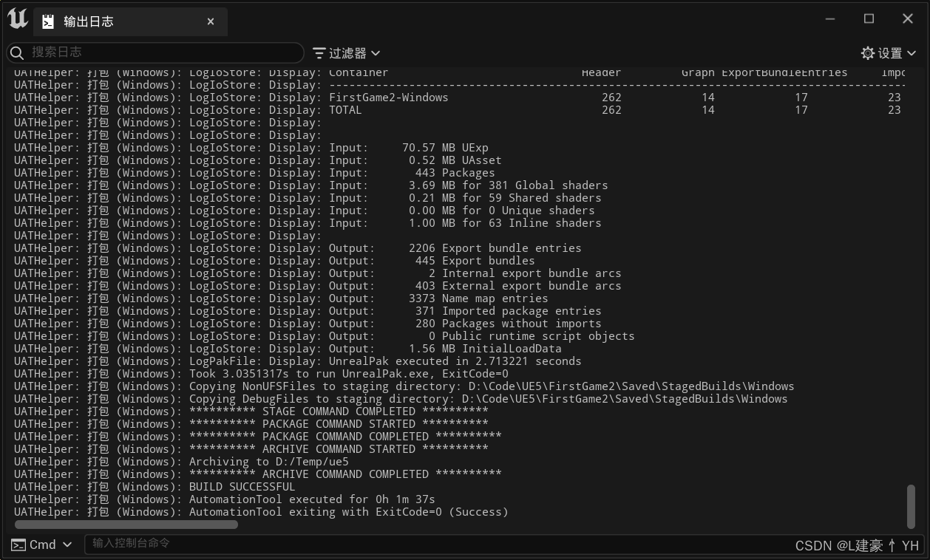
Task: Click the ARCHIVE COMMAND STARTED line
Action: (251, 449)
